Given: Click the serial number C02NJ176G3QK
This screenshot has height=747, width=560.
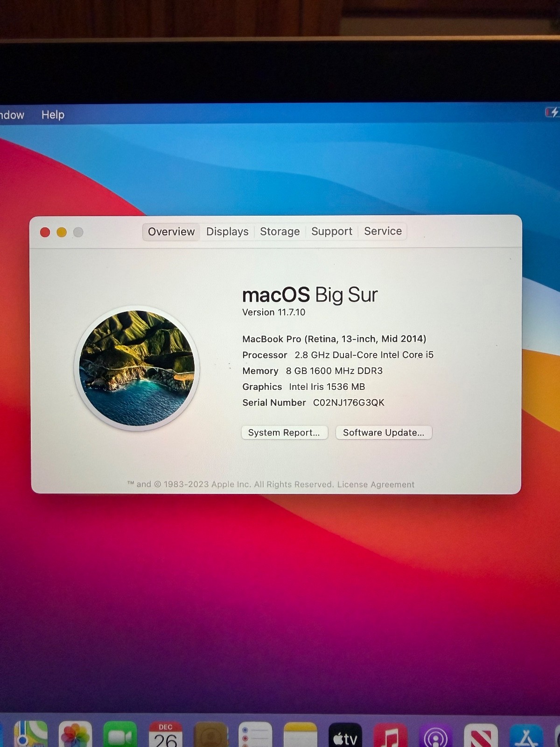Looking at the screenshot, I should point(349,402).
